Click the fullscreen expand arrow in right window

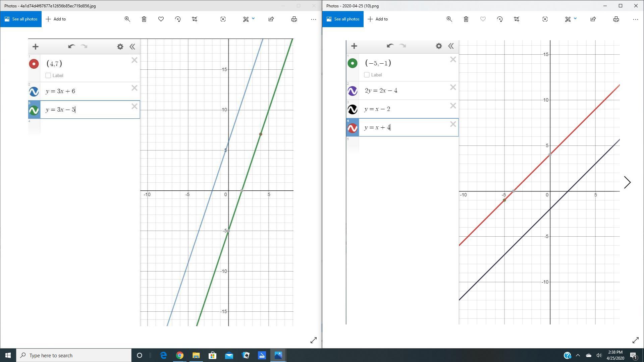click(x=635, y=340)
